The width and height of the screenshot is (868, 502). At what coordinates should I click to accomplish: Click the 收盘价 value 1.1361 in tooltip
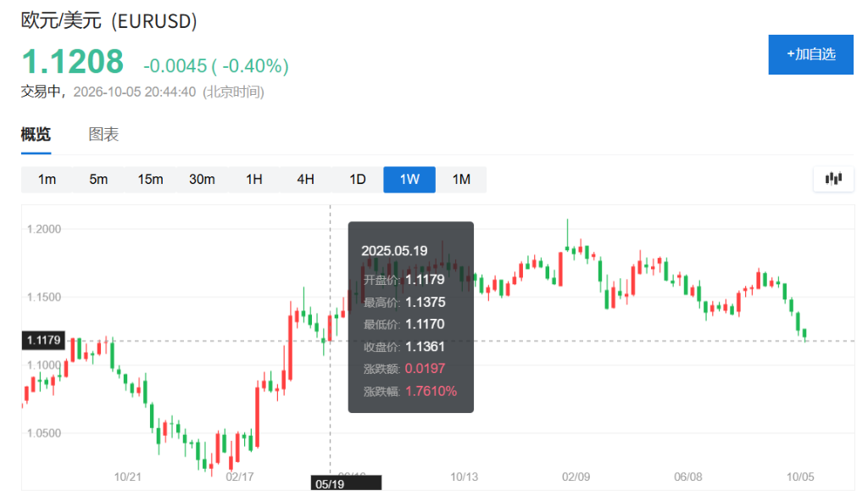coord(426,347)
